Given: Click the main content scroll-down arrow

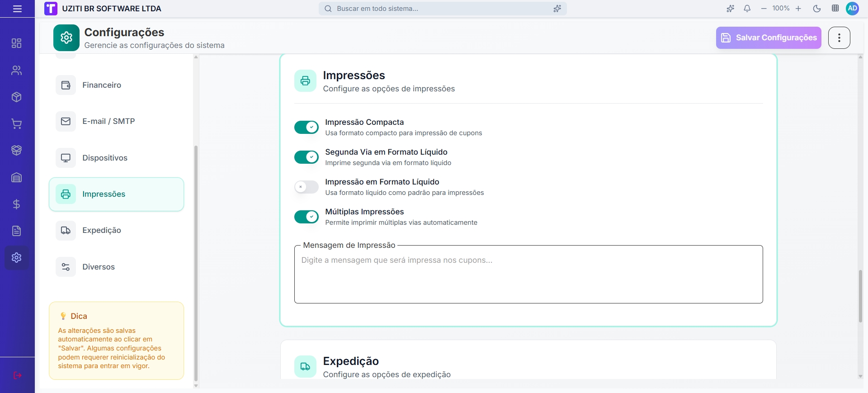Looking at the screenshot, I should pyautogui.click(x=860, y=376).
